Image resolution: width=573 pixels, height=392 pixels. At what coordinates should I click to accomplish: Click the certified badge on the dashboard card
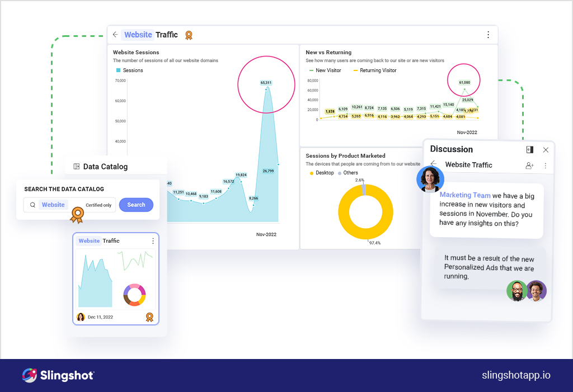point(149,317)
